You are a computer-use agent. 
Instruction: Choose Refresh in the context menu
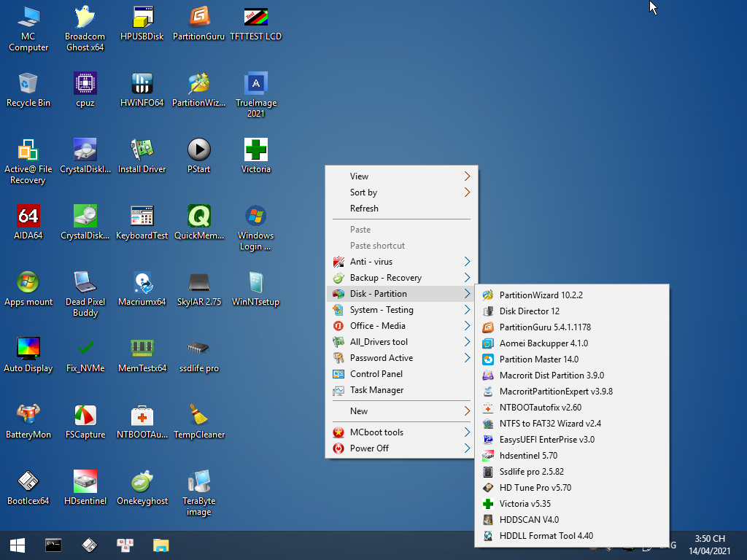pos(401,208)
